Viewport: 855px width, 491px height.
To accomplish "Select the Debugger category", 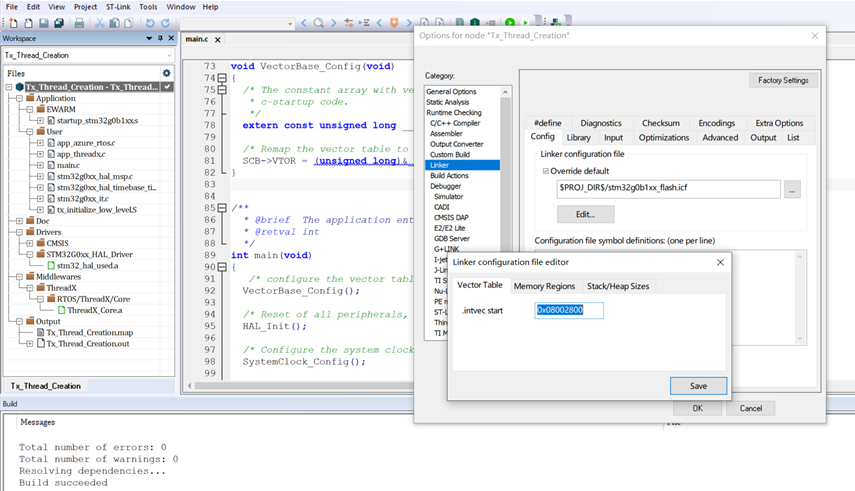I will (x=445, y=186).
